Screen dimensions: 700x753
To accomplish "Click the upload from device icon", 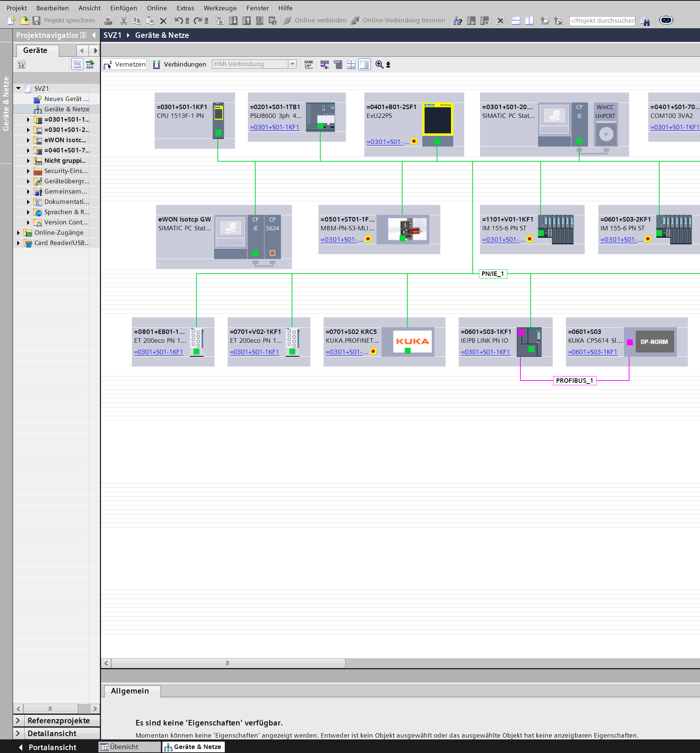I will [x=246, y=21].
